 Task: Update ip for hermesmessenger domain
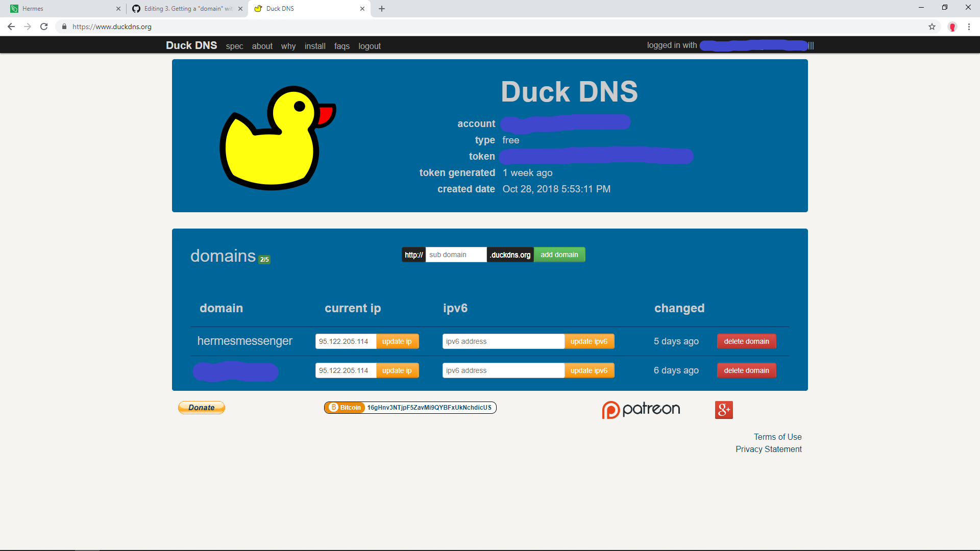click(x=397, y=341)
